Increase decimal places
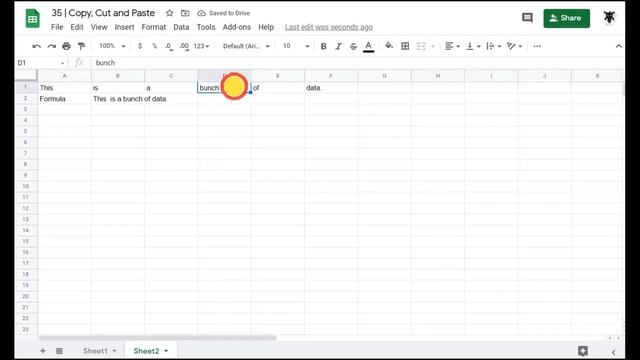Image resolution: width=640 pixels, height=360 pixels. click(184, 46)
